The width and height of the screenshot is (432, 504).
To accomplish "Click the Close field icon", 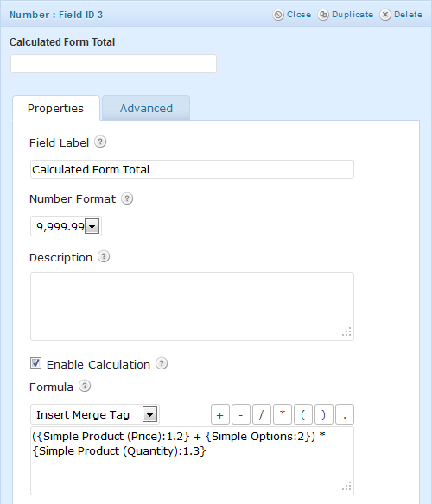I will click(x=278, y=15).
